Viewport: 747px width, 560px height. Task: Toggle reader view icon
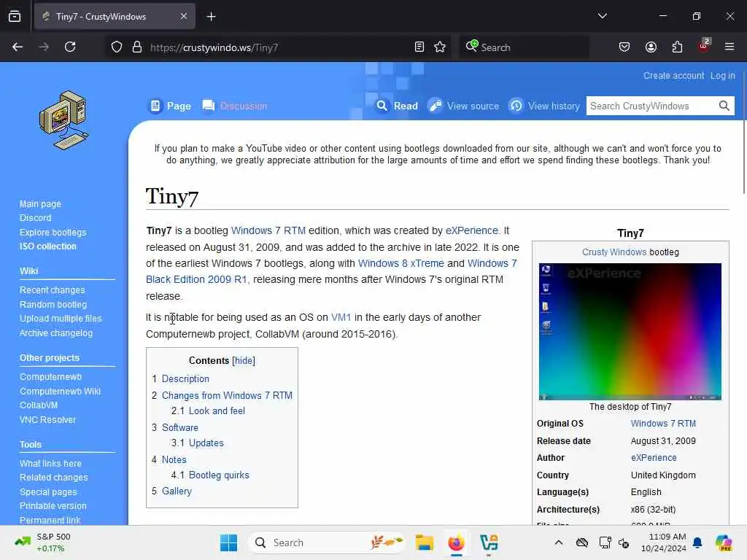coord(419,47)
